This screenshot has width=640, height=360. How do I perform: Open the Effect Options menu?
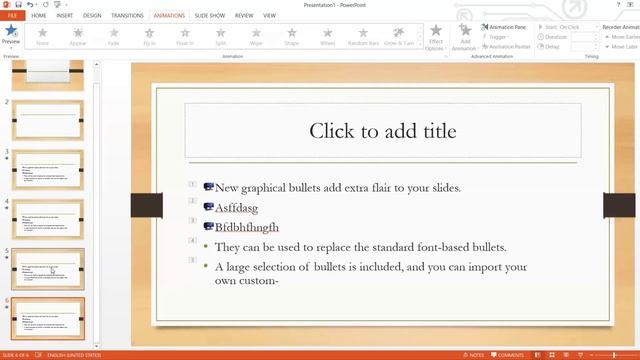point(436,37)
